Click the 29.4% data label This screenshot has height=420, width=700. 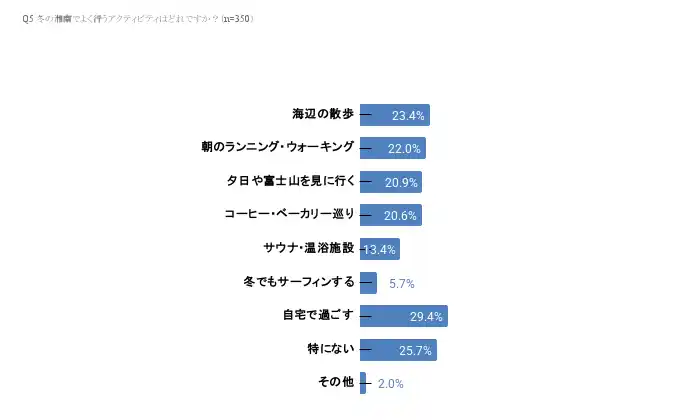(x=425, y=317)
